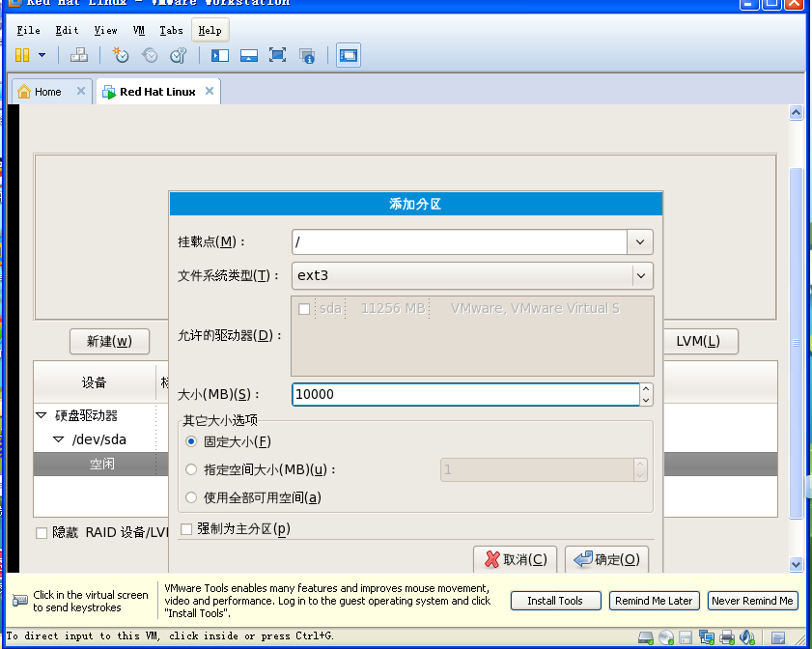812x649 pixels.
Task: Click the 确定(O) confirmation button
Action: (606, 558)
